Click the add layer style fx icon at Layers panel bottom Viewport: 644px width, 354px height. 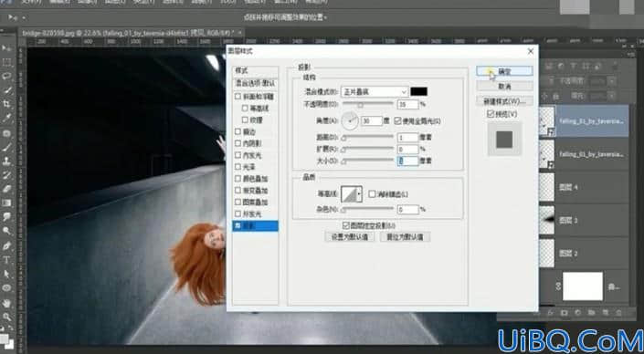[x=551, y=313]
